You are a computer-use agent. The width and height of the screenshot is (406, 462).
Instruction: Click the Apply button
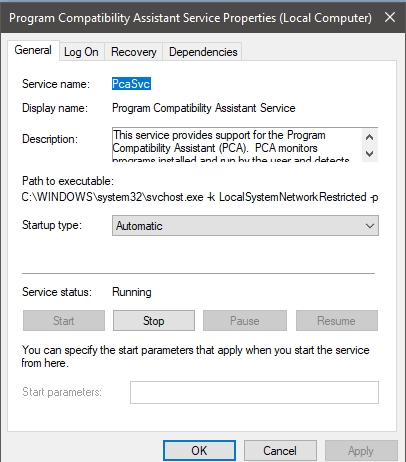[361, 451]
